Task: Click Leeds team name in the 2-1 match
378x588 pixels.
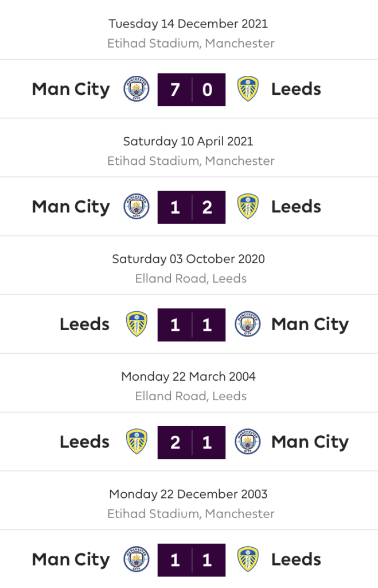Action: tap(85, 442)
